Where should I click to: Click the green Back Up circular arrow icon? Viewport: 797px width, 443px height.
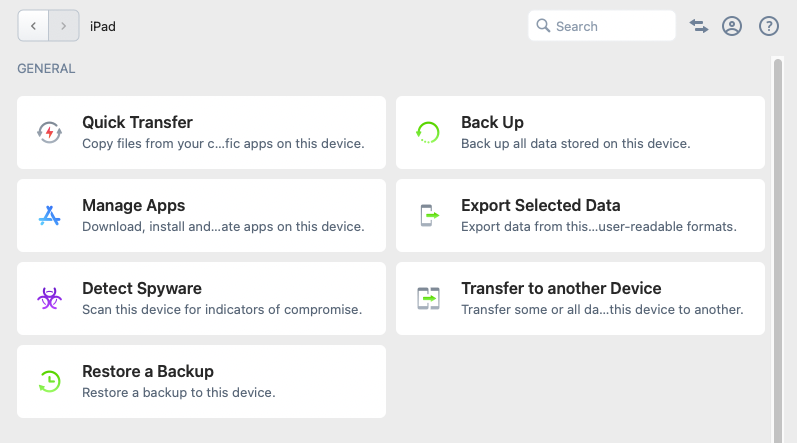pyautogui.click(x=427, y=133)
